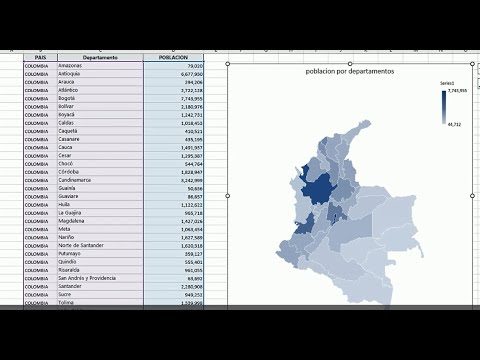Select the dark Antioquia region on map
Screen dimensions: 480x360
click(317, 191)
